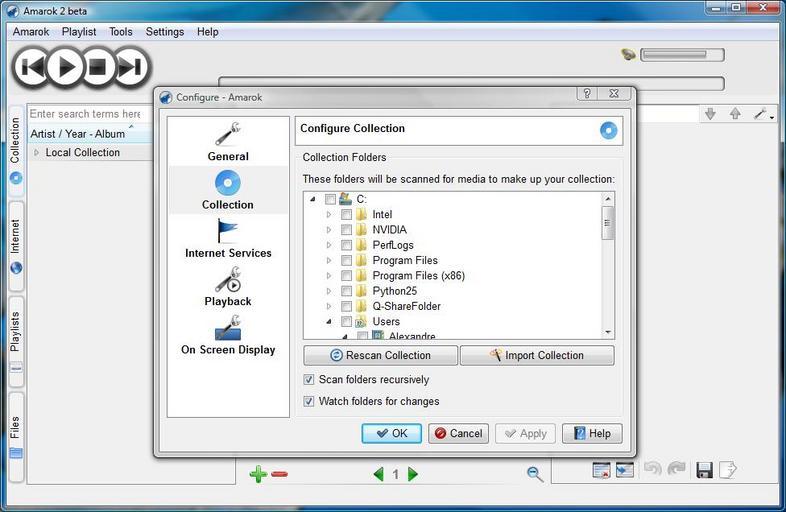Click the volume speaker icon
786x512 pixels.
[628, 54]
